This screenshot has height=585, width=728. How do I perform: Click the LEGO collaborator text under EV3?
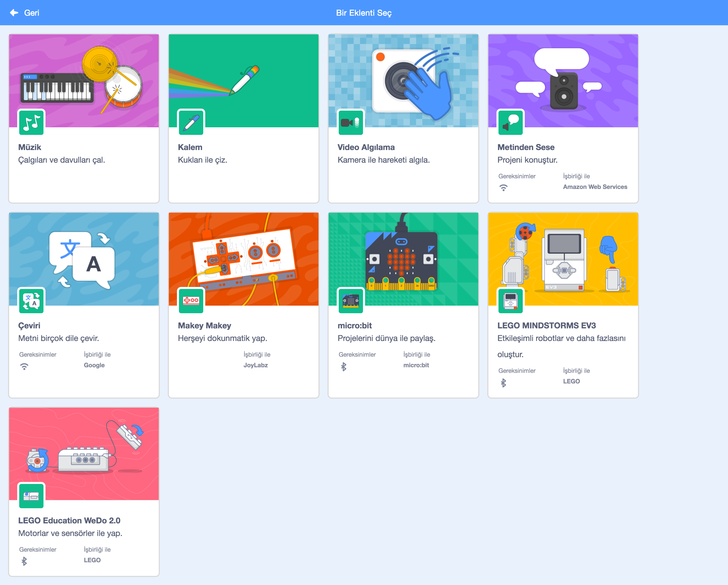(571, 382)
